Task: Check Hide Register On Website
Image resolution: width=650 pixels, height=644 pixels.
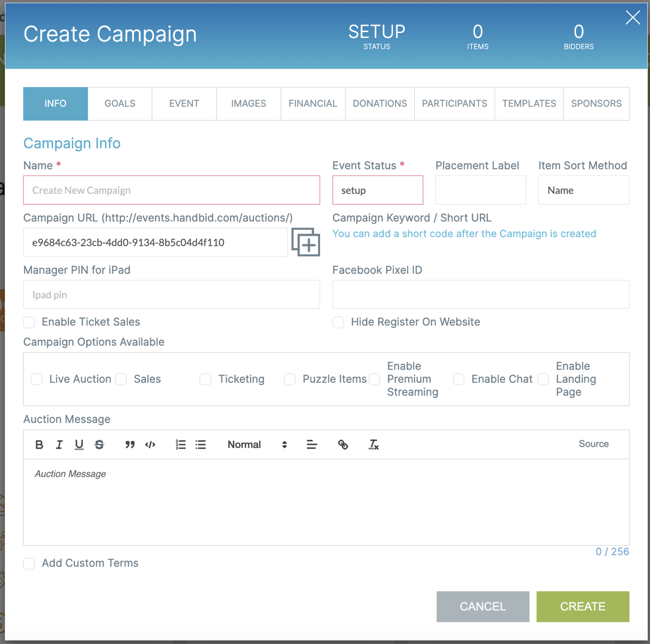Action: tap(338, 322)
